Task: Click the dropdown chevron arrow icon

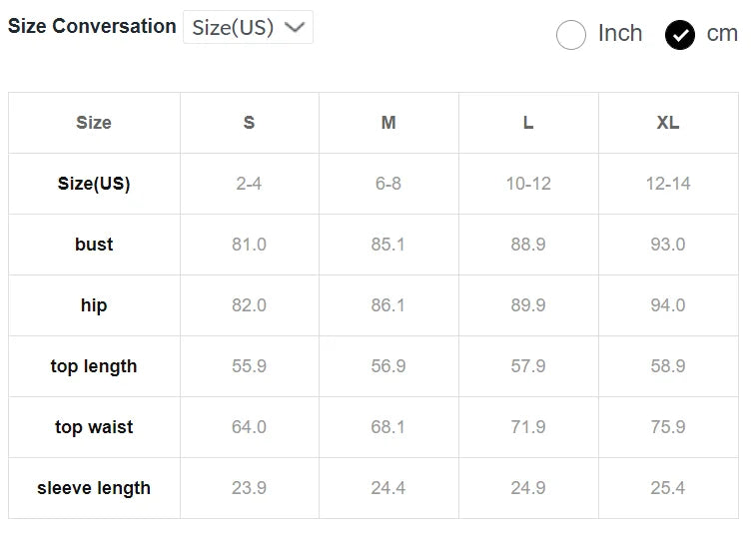Action: coord(294,27)
